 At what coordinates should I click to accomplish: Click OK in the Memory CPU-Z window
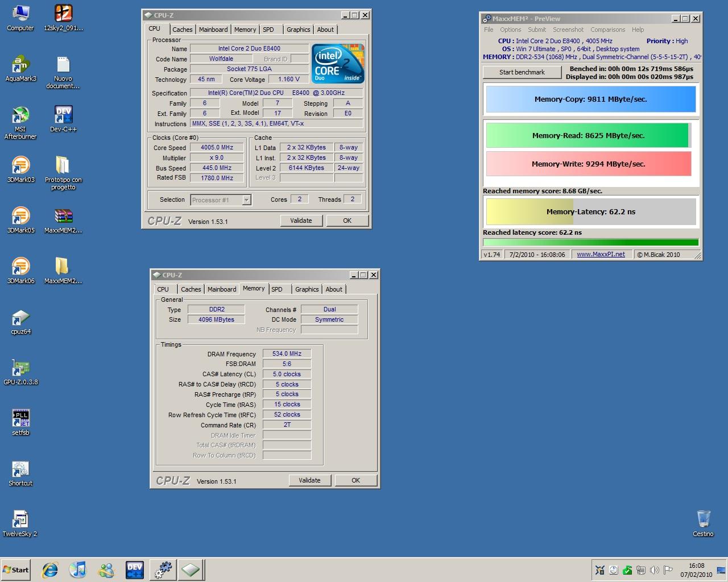coord(355,480)
